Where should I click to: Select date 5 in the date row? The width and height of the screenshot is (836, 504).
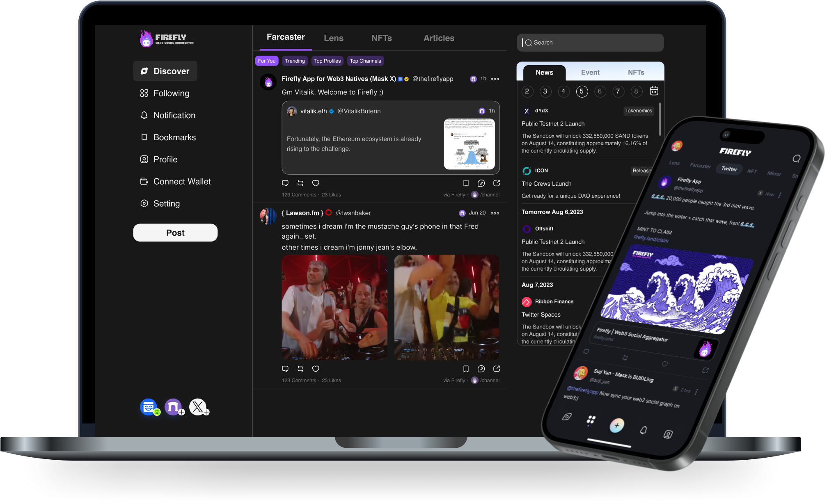582,91
